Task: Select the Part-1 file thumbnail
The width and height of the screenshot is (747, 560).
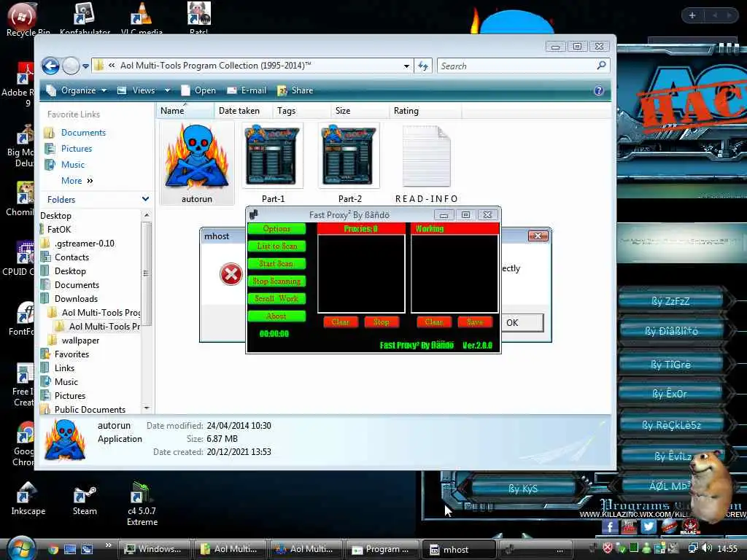Action: click(273, 163)
